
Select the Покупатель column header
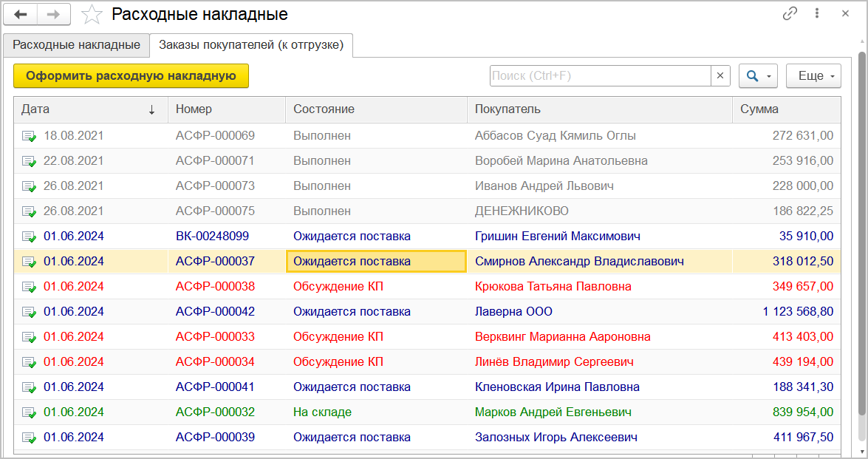[x=598, y=109]
